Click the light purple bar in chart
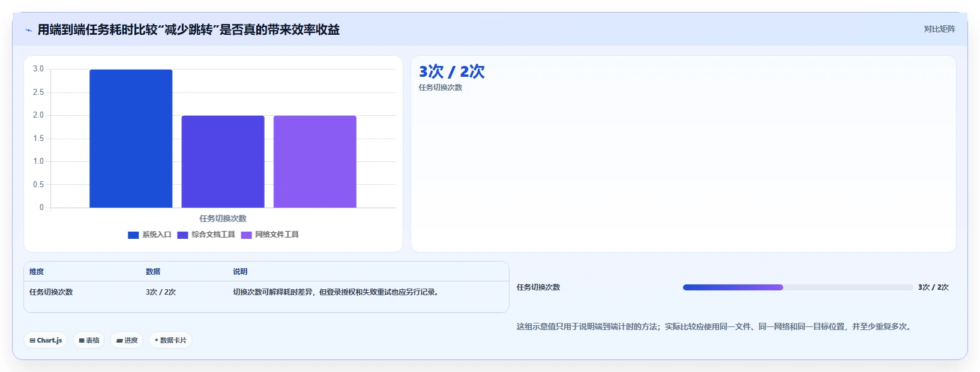This screenshot has height=372, width=980. [x=315, y=161]
